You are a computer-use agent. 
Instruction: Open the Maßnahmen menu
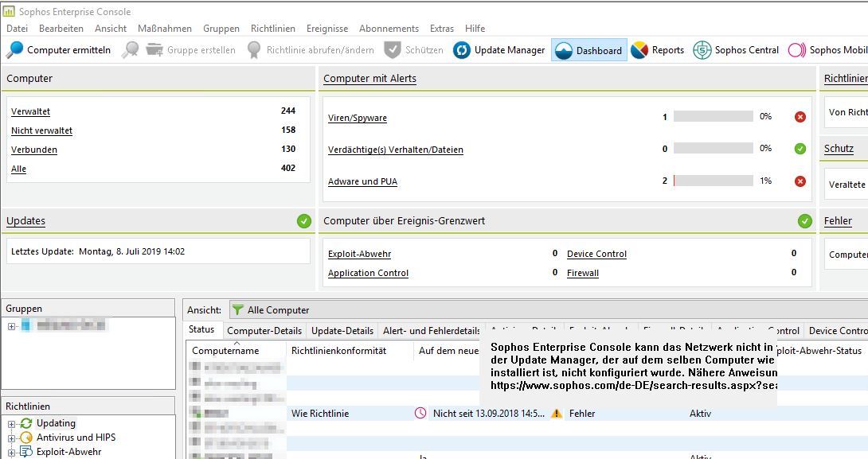pyautogui.click(x=164, y=28)
